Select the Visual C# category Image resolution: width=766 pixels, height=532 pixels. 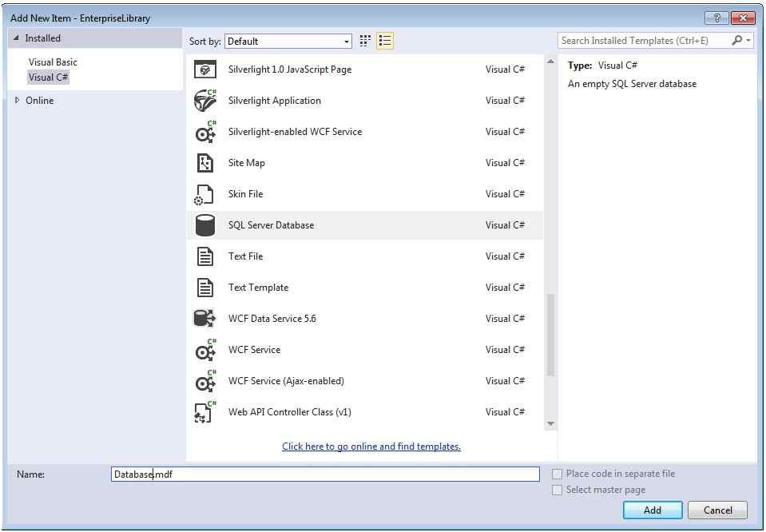coord(50,77)
